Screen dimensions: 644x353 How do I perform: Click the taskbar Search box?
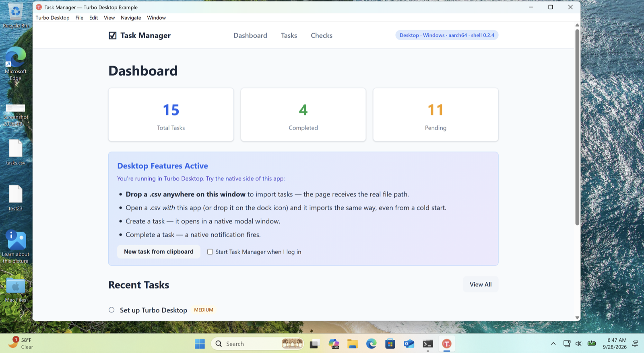258,344
